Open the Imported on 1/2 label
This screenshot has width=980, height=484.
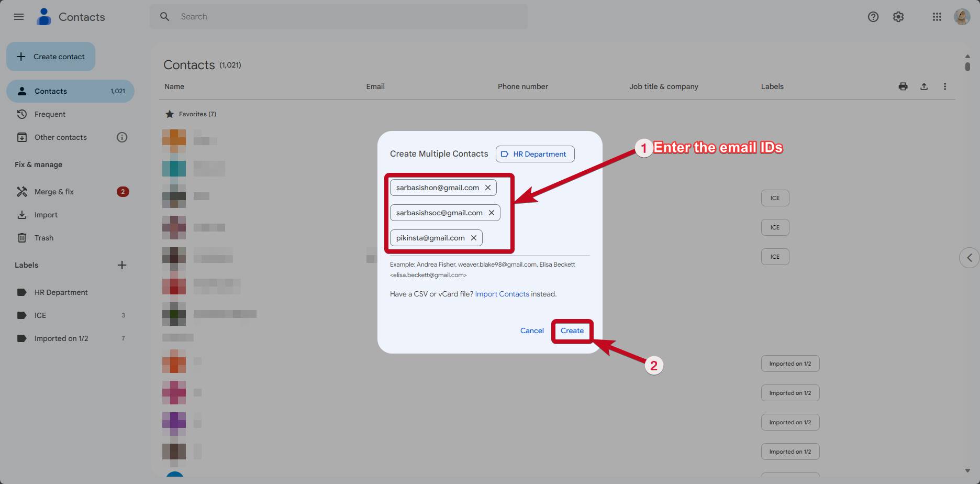point(70,338)
